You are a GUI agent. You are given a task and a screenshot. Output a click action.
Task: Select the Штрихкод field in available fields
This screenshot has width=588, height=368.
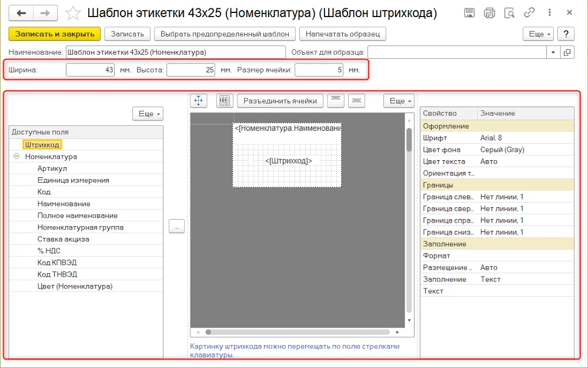pos(42,145)
